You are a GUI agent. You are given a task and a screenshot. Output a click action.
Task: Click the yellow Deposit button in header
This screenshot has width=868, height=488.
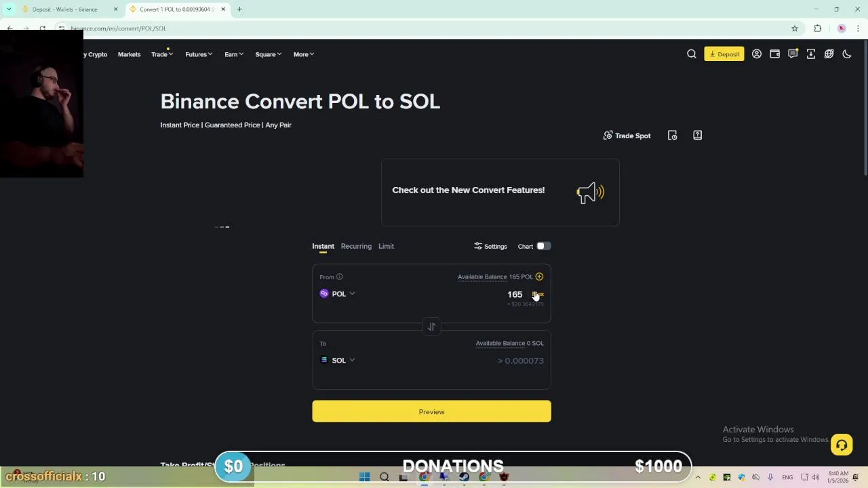(x=724, y=54)
